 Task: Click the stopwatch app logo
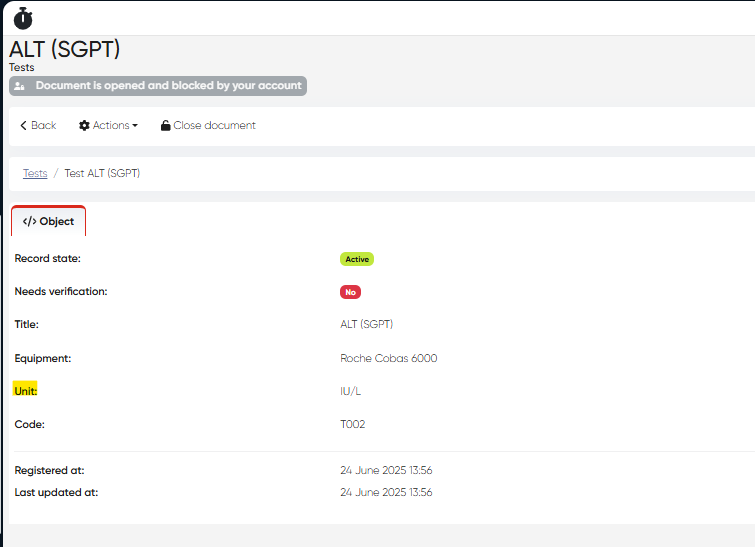(x=22, y=18)
